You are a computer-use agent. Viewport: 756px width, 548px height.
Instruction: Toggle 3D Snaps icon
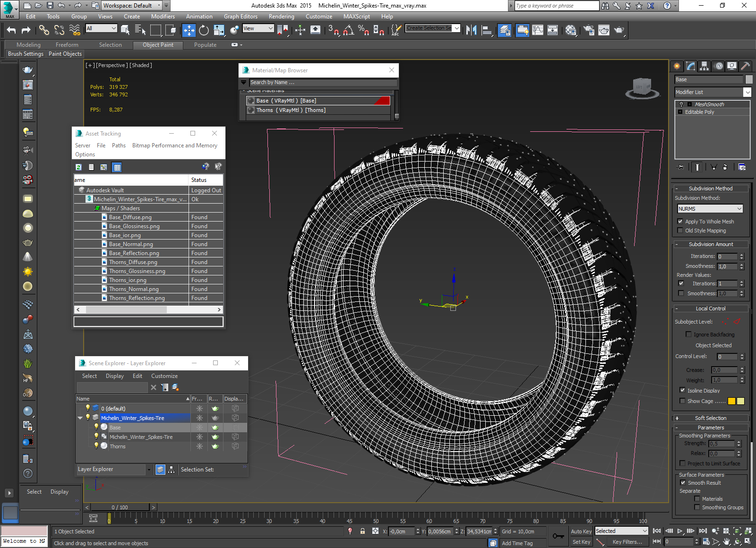334,30
